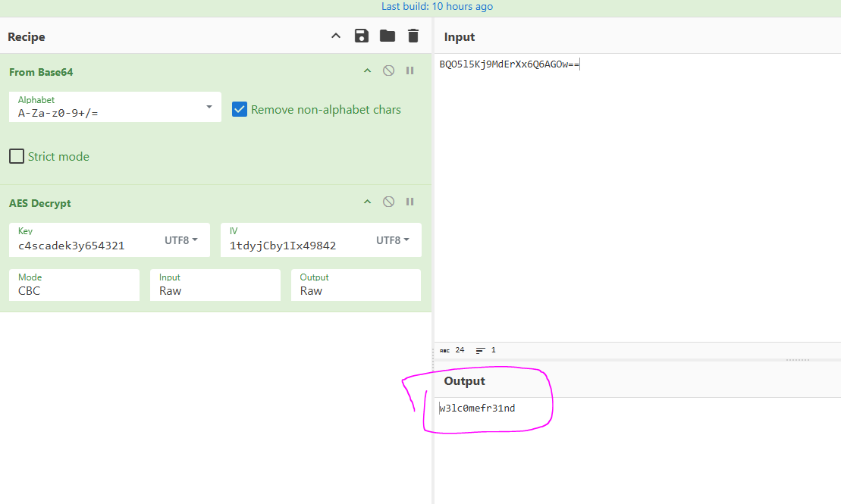The height and width of the screenshot is (504, 841).
Task: Set a breakpoint on From Base64
Action: tap(410, 70)
